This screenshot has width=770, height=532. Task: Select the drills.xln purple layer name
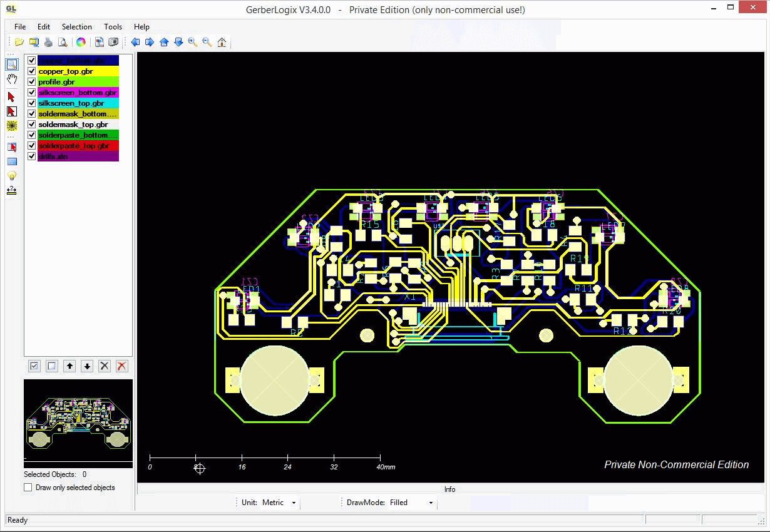(x=78, y=156)
